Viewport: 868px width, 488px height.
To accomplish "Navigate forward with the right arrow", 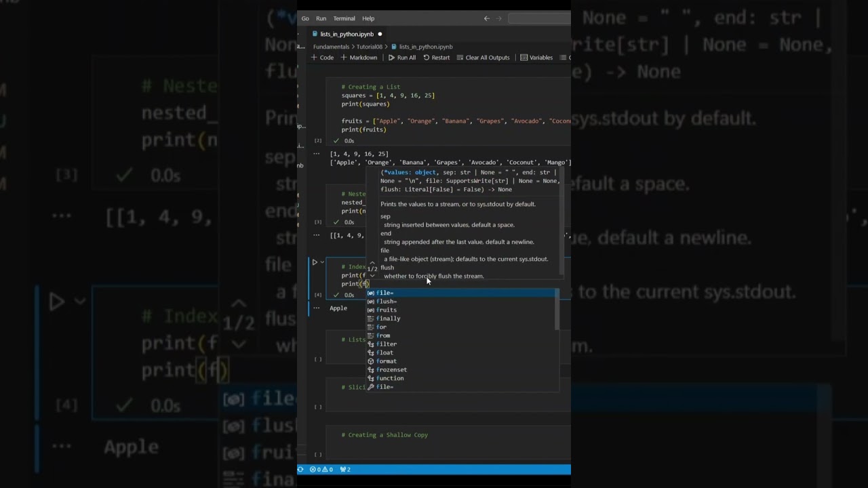I will point(499,18).
